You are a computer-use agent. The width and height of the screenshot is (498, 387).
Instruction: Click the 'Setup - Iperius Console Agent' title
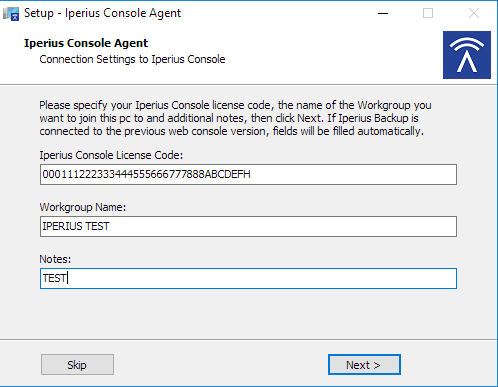coord(102,13)
